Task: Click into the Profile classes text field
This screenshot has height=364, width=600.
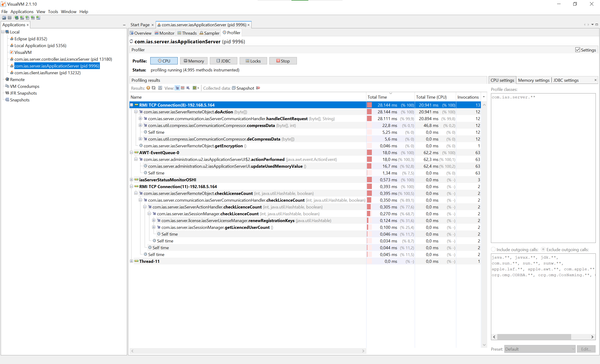Action: 543,168
